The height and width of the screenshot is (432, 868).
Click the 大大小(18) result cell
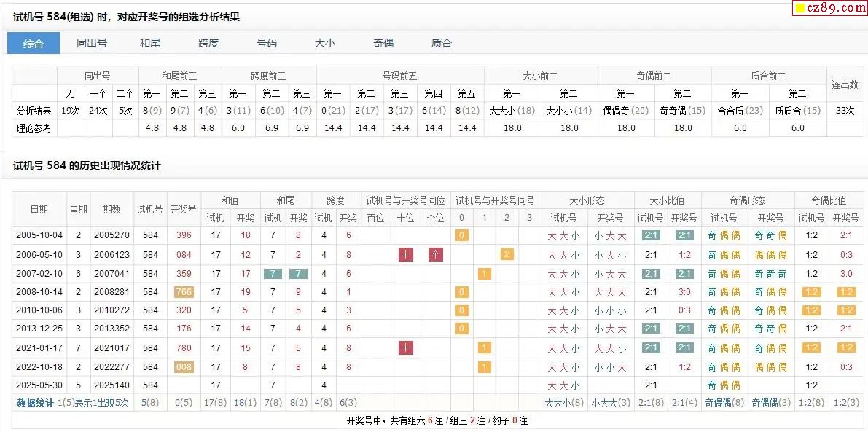pos(512,111)
